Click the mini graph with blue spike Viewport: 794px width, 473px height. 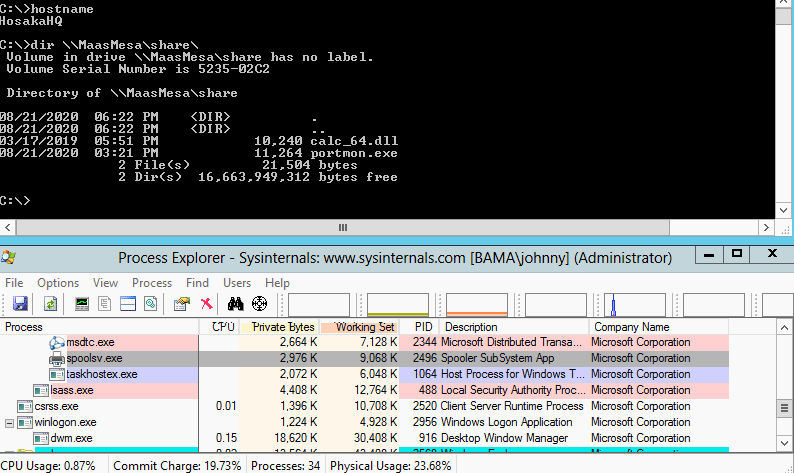(635, 305)
